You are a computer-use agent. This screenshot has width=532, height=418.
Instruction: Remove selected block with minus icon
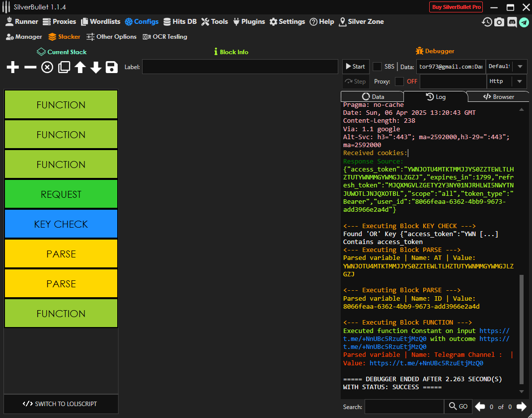coord(30,67)
